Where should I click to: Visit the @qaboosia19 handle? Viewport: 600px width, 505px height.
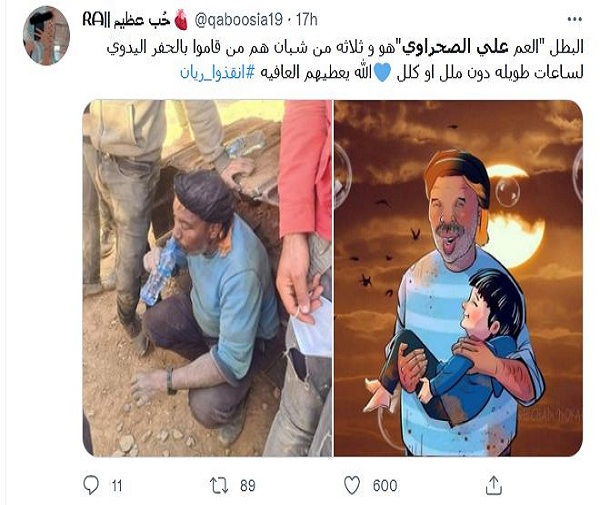pos(238,20)
